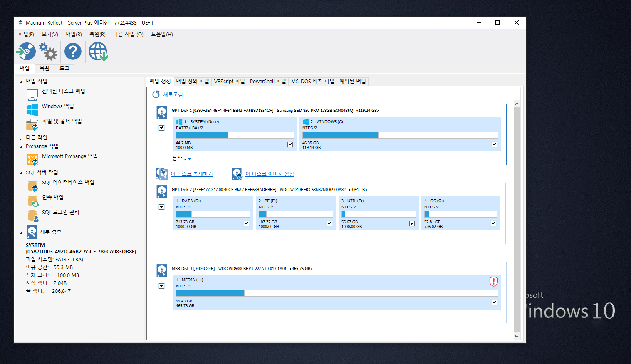Click the clone disk icon
Image resolution: width=631 pixels, height=364 pixels.
(162, 174)
